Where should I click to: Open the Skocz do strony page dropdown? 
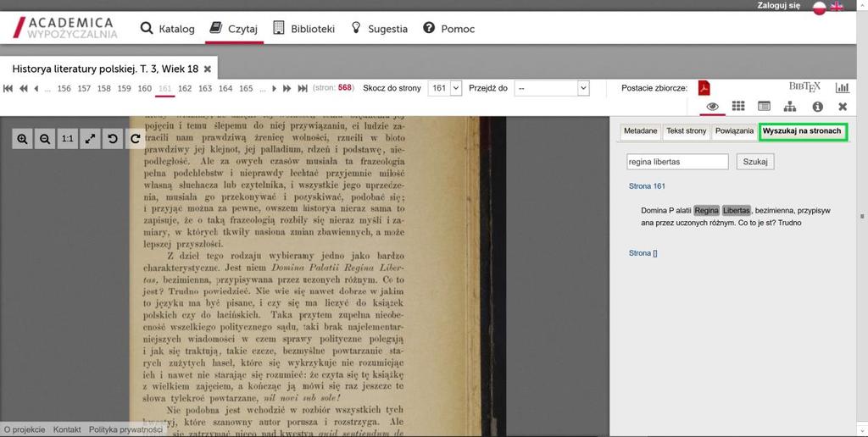click(445, 88)
